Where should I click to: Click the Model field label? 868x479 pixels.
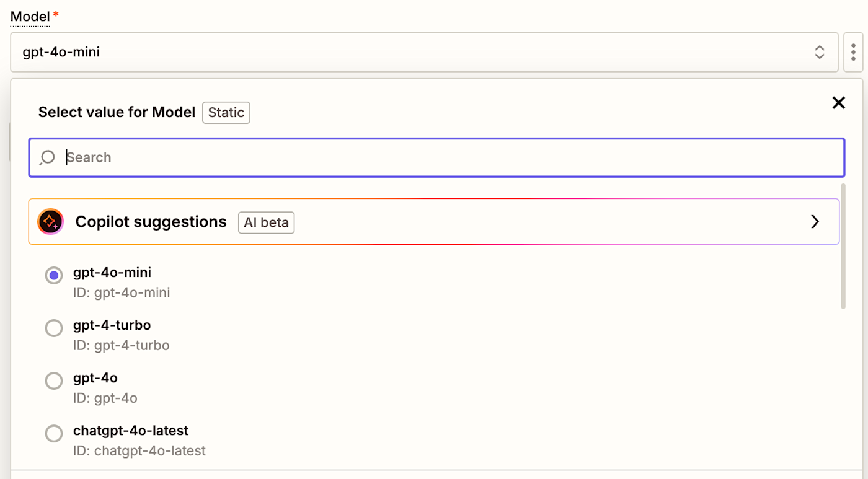coord(30,17)
